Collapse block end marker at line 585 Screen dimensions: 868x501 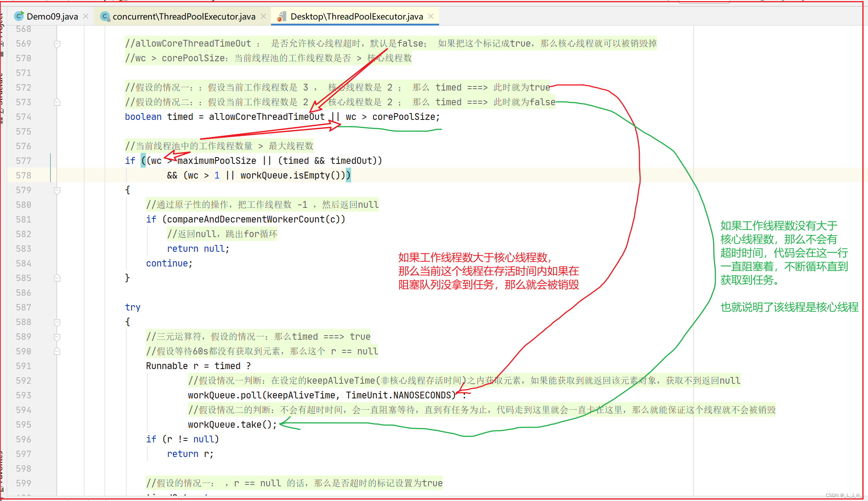(57, 278)
